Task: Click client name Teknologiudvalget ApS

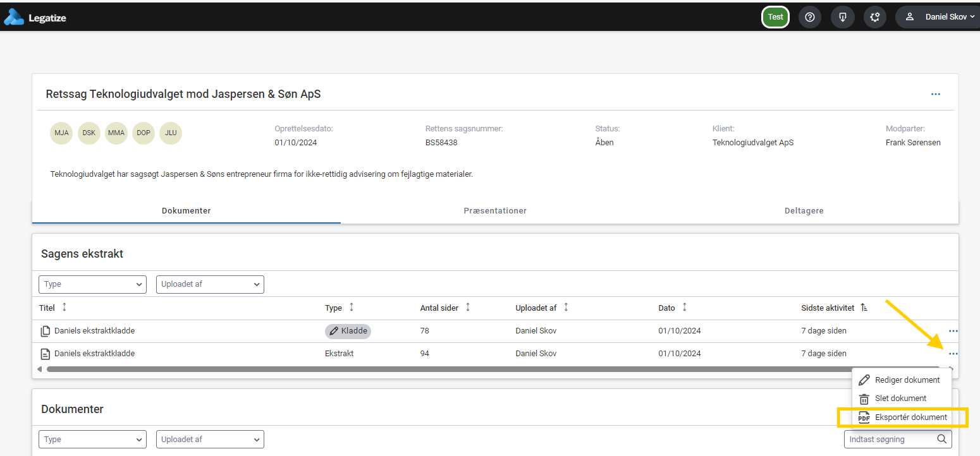Action: pos(753,143)
